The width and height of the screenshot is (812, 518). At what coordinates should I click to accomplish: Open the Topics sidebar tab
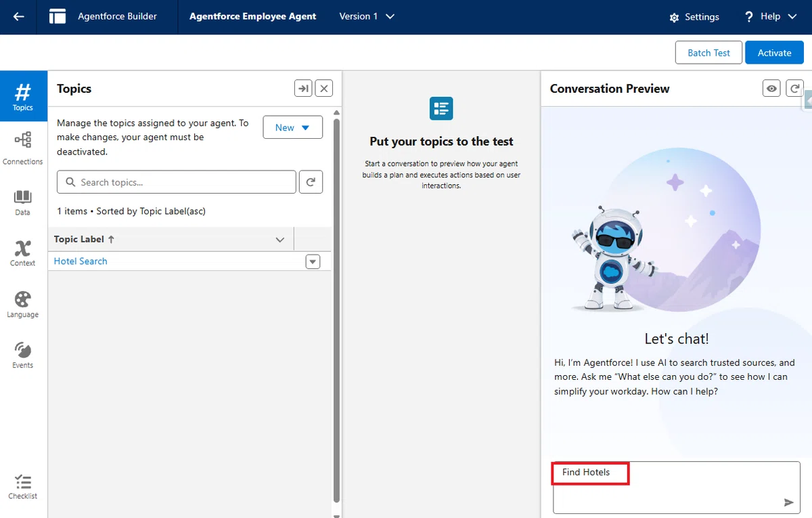pos(23,97)
